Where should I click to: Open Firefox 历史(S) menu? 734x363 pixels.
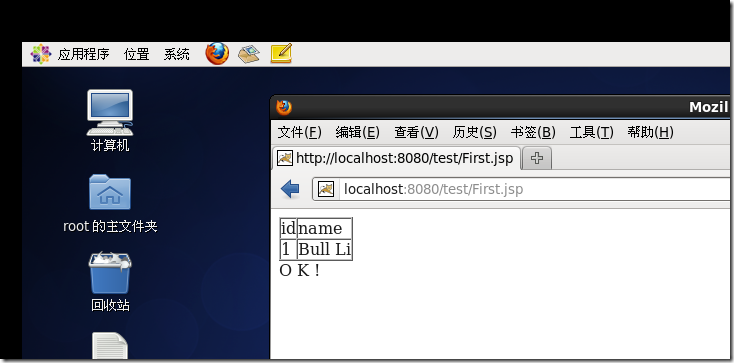(x=475, y=133)
